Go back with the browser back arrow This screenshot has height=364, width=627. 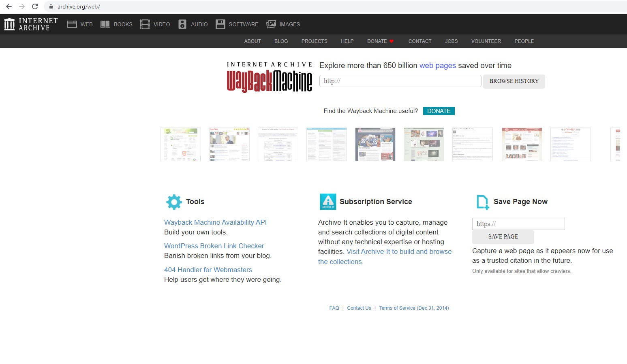pos(9,6)
